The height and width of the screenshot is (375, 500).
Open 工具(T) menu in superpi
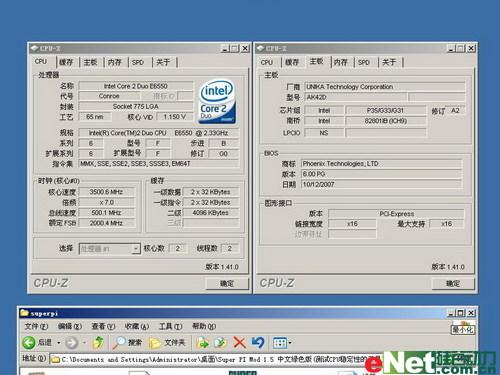[170, 326]
